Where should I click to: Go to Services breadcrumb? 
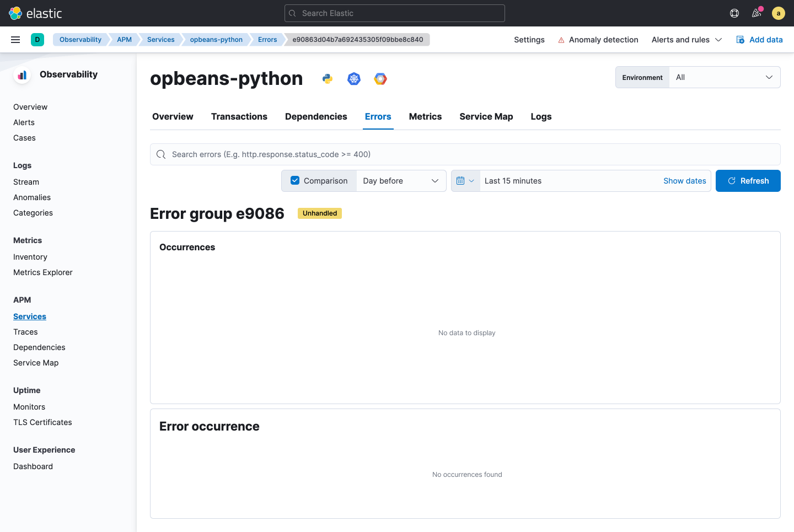160,40
